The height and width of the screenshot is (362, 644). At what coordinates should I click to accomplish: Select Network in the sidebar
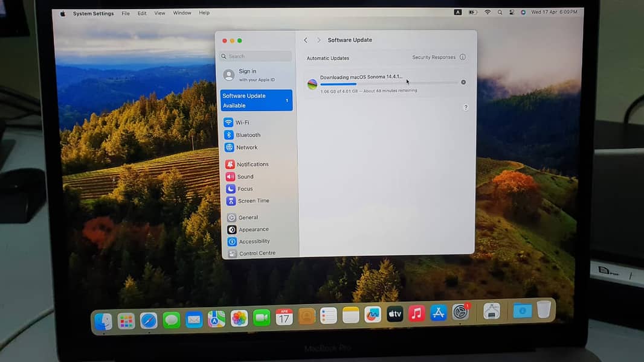click(x=246, y=147)
